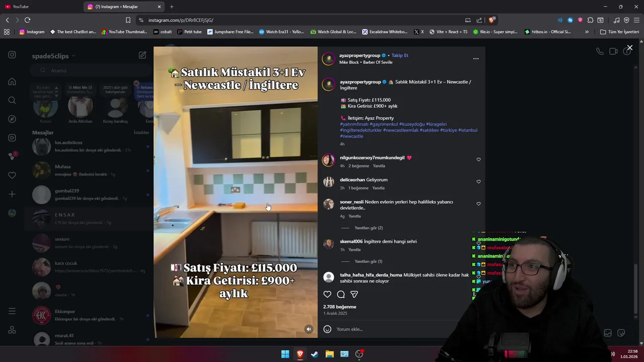644x362 pixels.
Task: Reply to deliceorhan's comment
Action: pyautogui.click(x=378, y=188)
